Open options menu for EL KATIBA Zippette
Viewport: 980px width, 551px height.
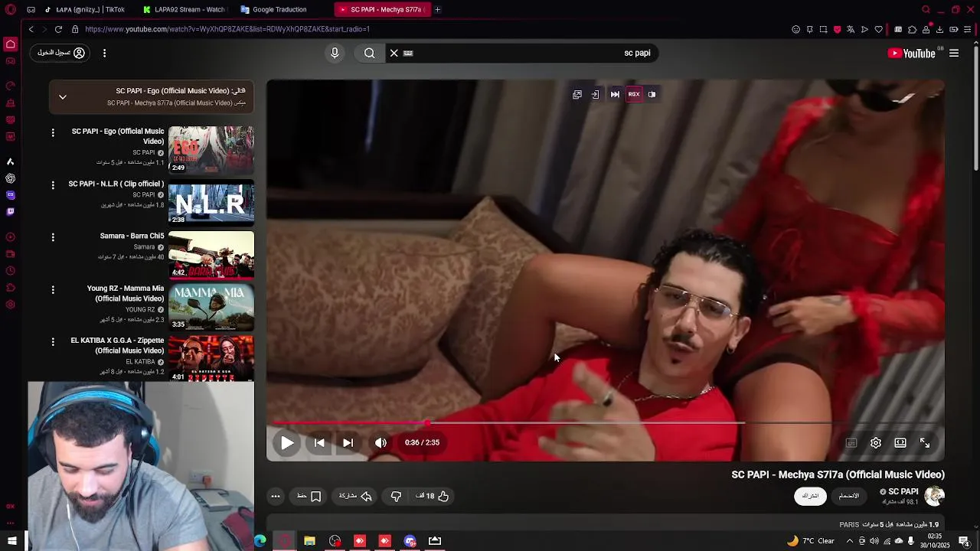[53, 341]
